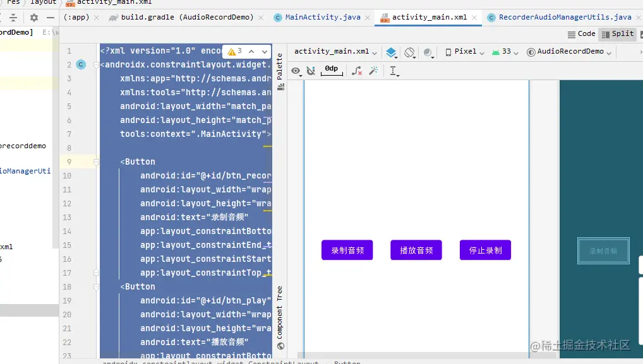
Task: Fold the first Button tag at line 9
Action: (x=96, y=162)
